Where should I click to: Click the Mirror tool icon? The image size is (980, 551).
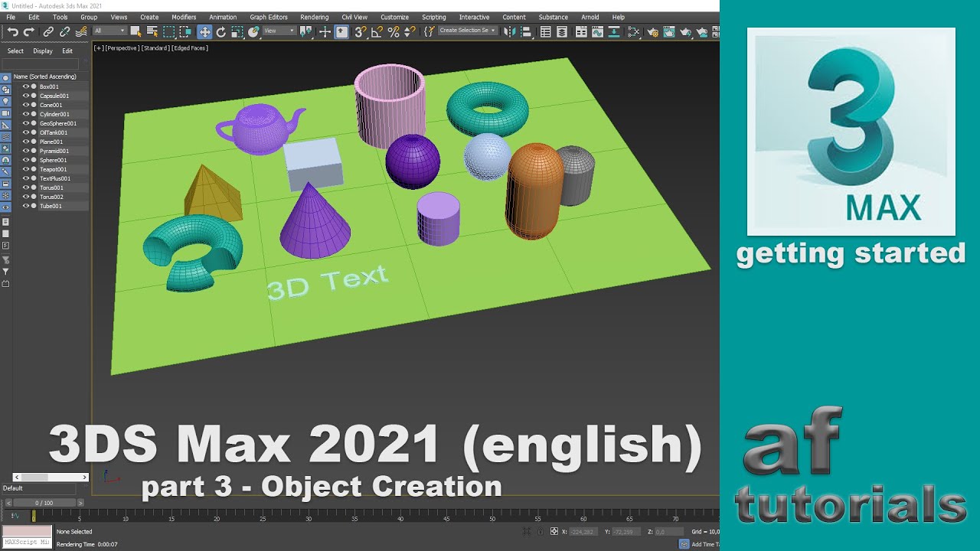509,31
